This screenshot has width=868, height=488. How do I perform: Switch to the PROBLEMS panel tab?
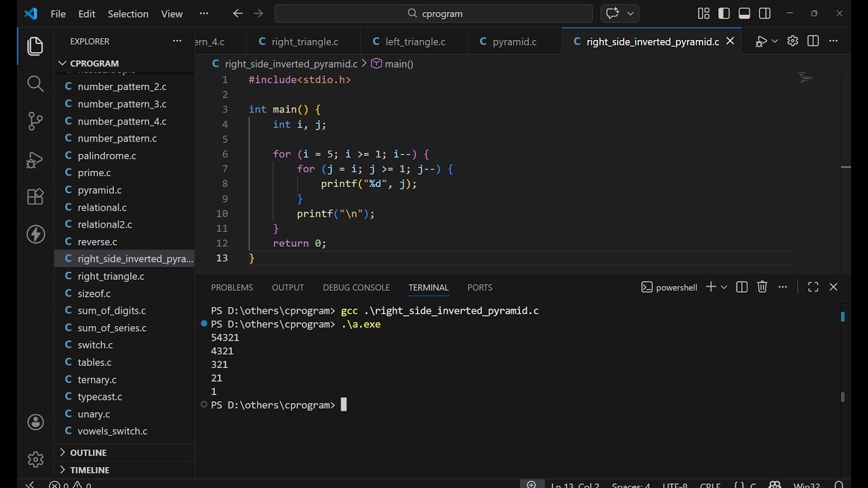pos(232,287)
